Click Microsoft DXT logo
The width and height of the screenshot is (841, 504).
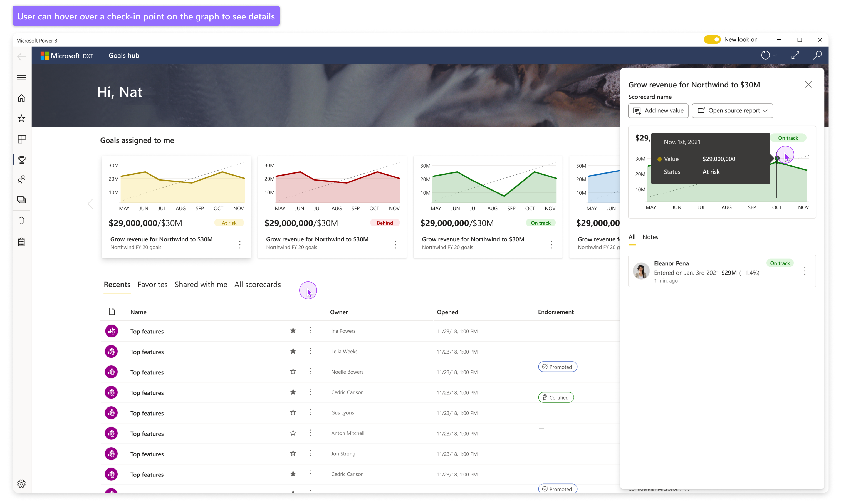[67, 55]
